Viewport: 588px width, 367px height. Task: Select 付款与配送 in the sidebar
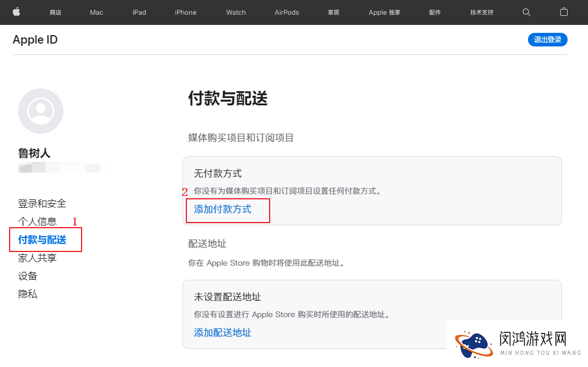(42, 240)
